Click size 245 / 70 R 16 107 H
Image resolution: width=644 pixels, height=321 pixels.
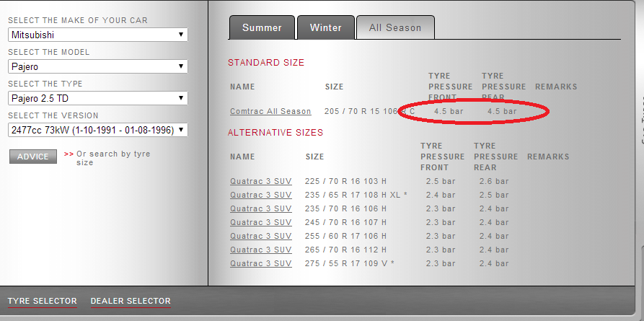pos(346,222)
